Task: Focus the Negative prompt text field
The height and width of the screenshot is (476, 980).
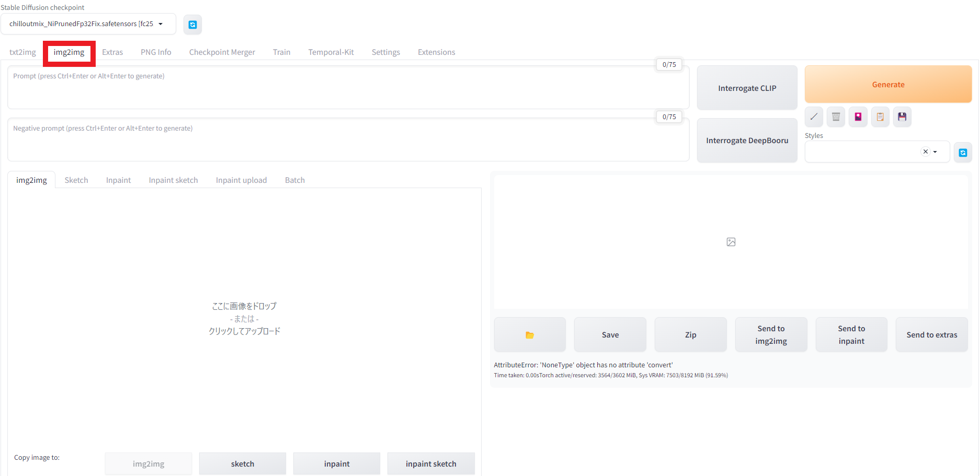Action: tap(348, 140)
